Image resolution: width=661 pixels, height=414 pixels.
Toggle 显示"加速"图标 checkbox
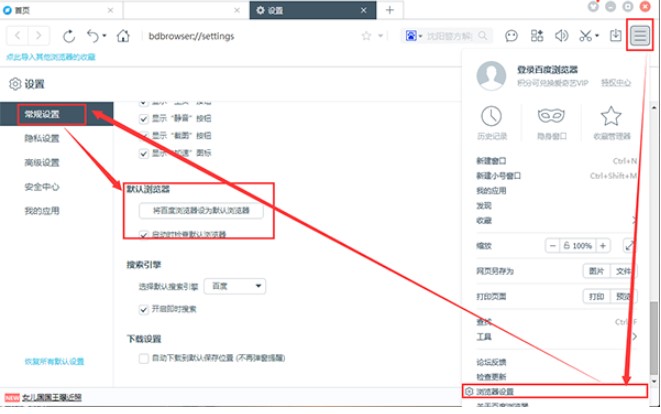(x=144, y=153)
